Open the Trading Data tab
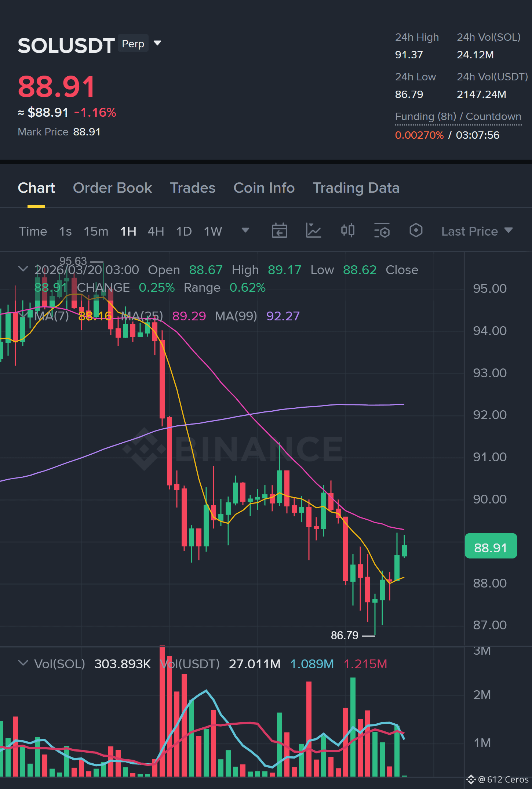532x789 pixels. click(356, 188)
